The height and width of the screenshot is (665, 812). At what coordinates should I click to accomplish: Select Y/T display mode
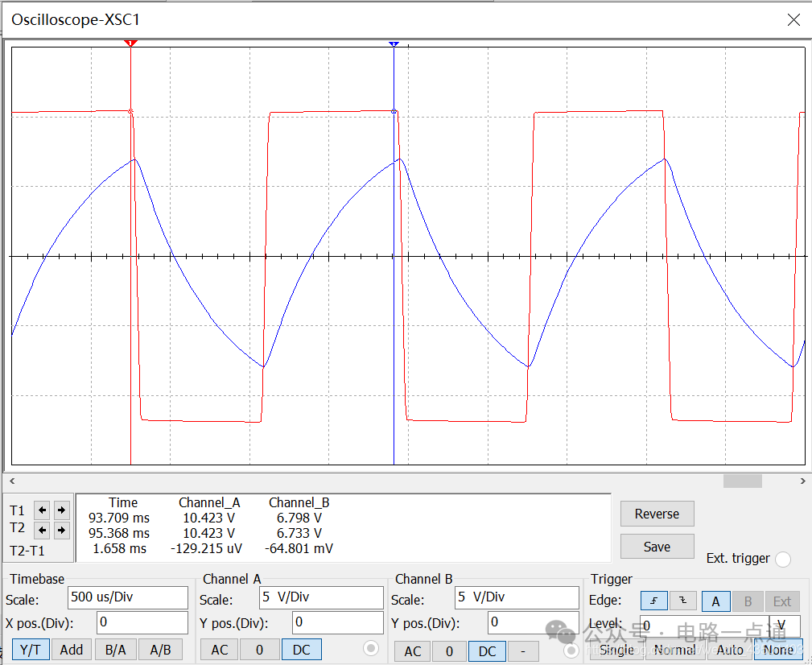pyautogui.click(x=31, y=650)
